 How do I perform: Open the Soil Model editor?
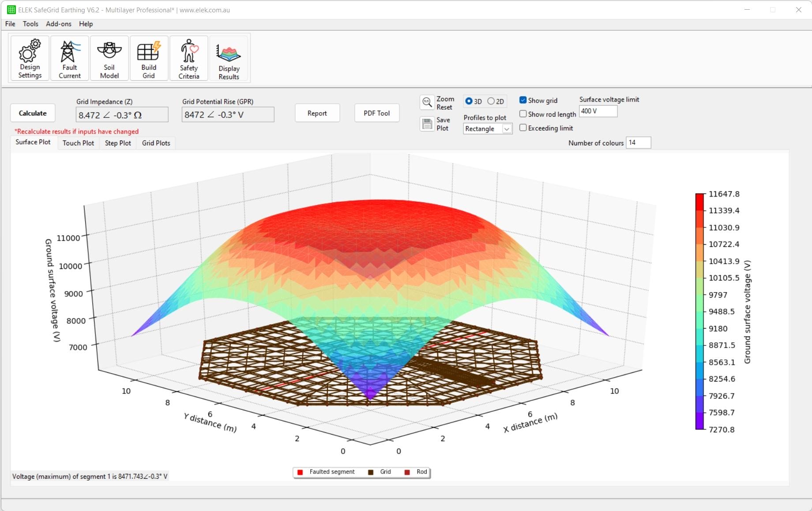[109, 58]
